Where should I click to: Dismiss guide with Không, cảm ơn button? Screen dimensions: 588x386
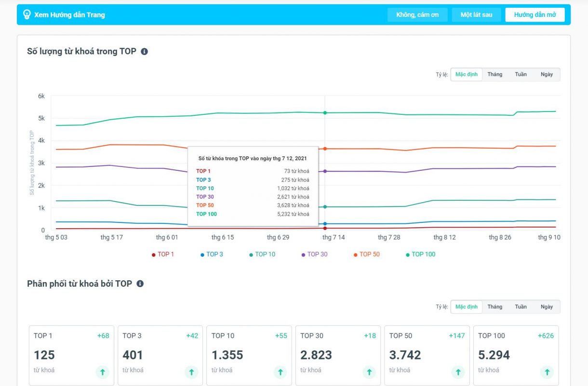417,14
